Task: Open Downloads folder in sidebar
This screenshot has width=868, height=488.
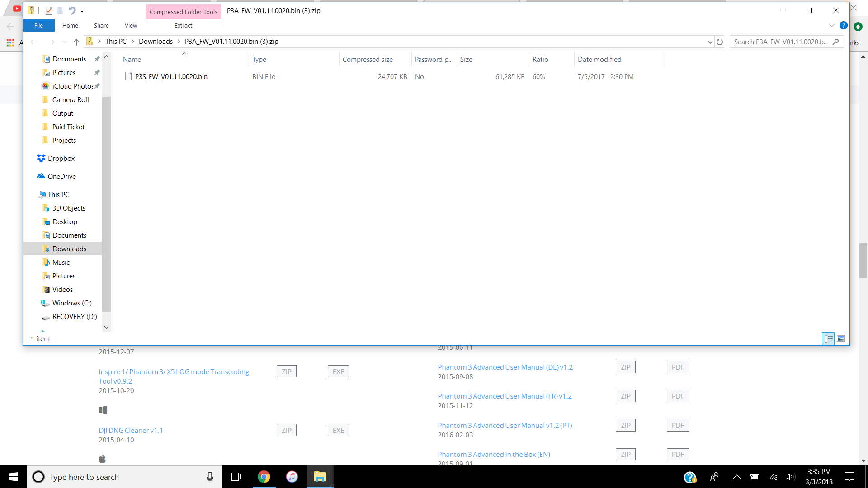Action: click(69, 249)
